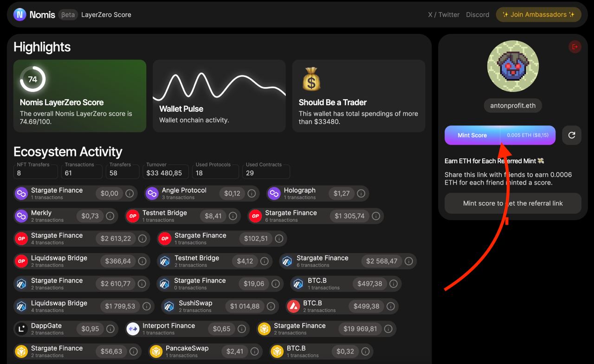Viewport: 594px width, 364px height.
Task: Click the refresh score icon button
Action: [x=571, y=135]
